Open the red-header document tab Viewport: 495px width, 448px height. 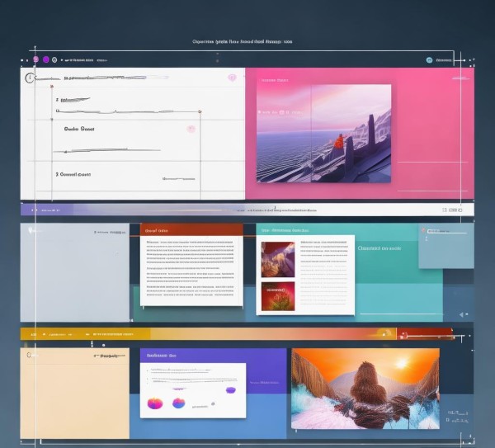click(x=191, y=230)
